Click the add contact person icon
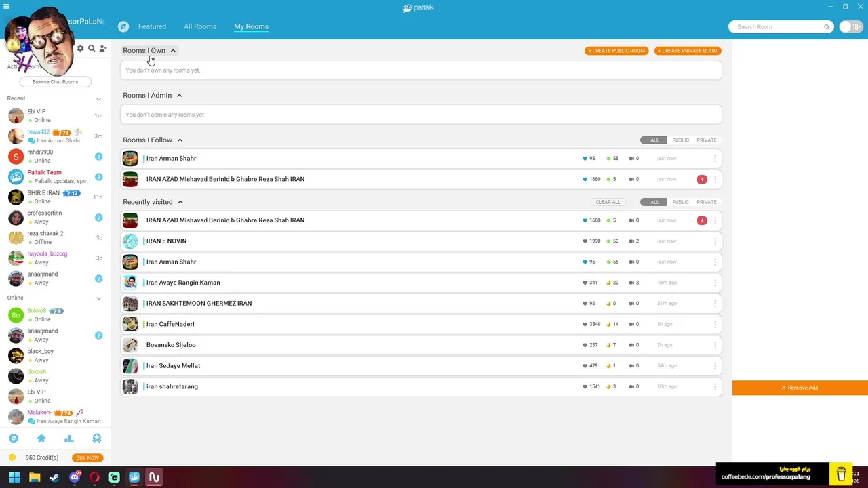The image size is (868, 488). 103,49
